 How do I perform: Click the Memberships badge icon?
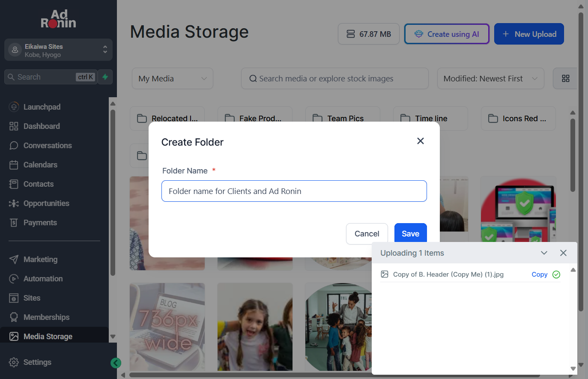click(x=14, y=317)
